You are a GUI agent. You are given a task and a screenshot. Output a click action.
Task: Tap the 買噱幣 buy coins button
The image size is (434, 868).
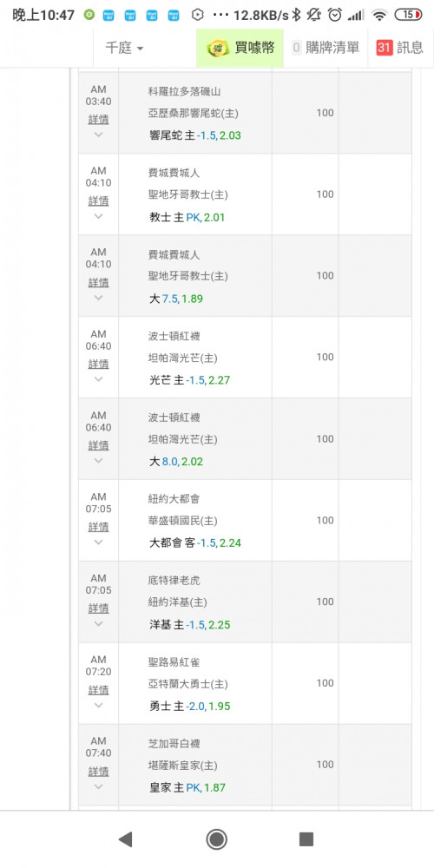240,48
